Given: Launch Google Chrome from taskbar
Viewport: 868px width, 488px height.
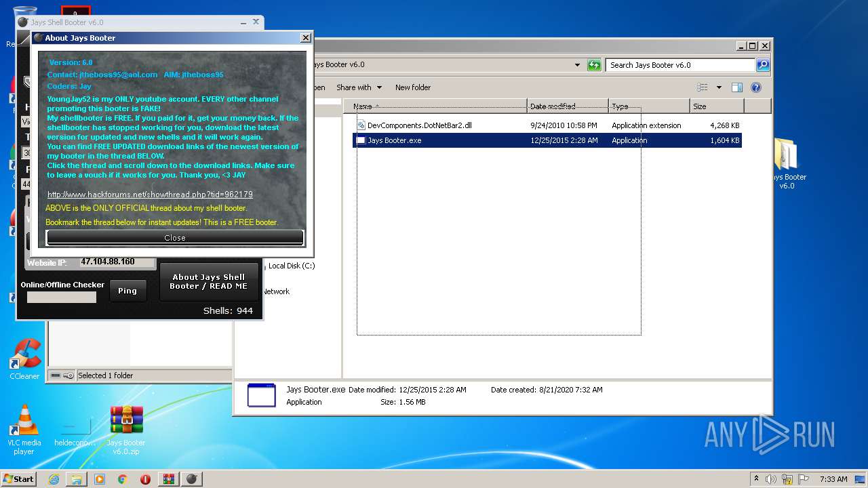Looking at the screenshot, I should [122, 479].
